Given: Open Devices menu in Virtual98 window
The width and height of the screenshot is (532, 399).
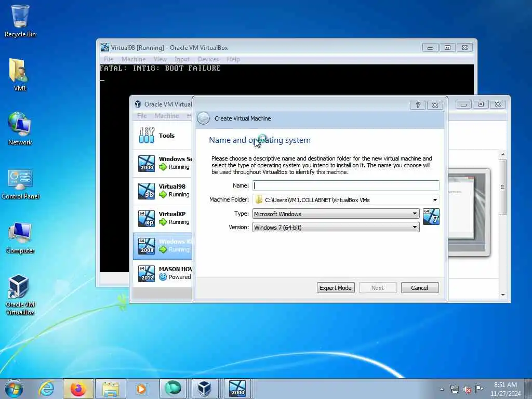Looking at the screenshot, I should [x=208, y=59].
